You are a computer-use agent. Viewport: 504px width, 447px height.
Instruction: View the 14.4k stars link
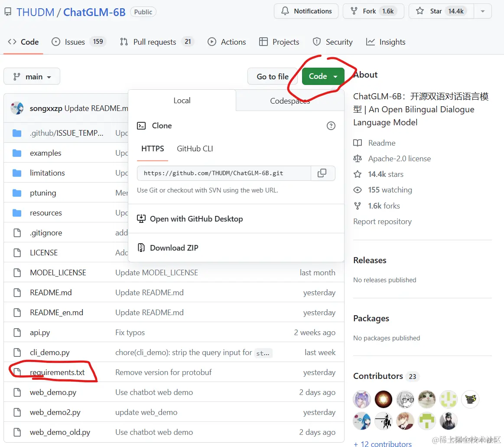tap(378, 174)
